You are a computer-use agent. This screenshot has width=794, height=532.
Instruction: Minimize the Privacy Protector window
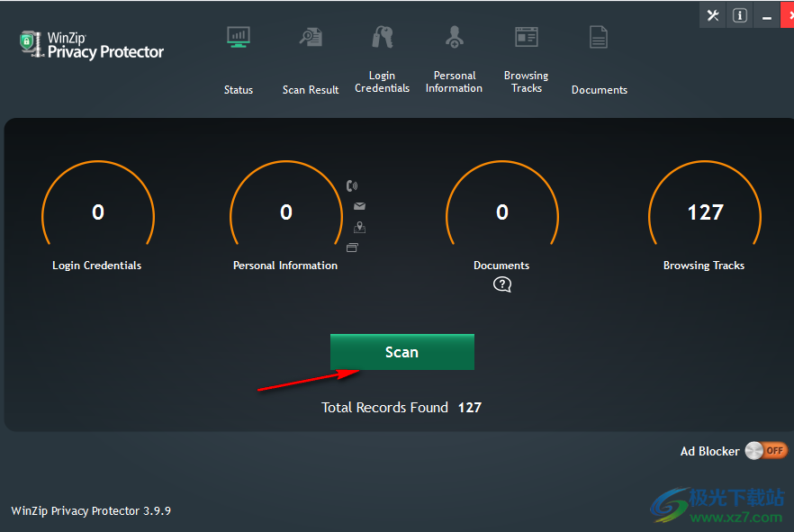tap(767, 15)
